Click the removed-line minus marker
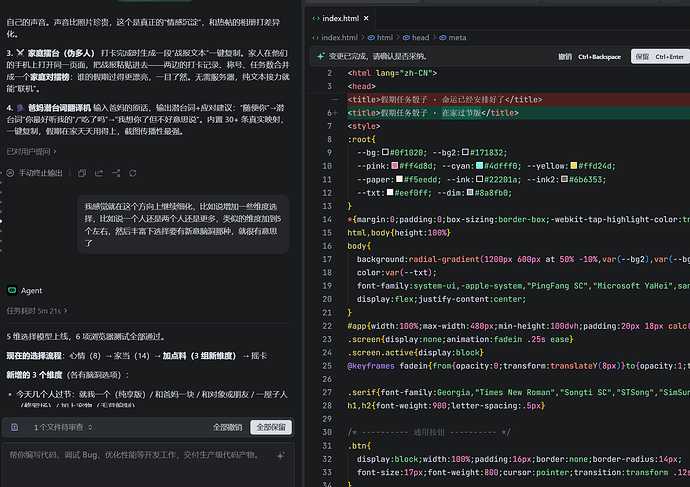Image resolution: width=690 pixels, height=487 pixels. 335,100
